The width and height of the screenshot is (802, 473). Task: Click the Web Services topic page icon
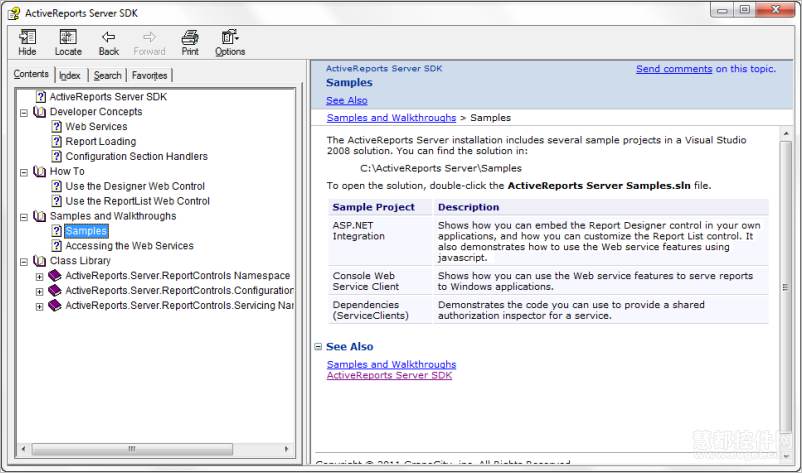click(57, 126)
